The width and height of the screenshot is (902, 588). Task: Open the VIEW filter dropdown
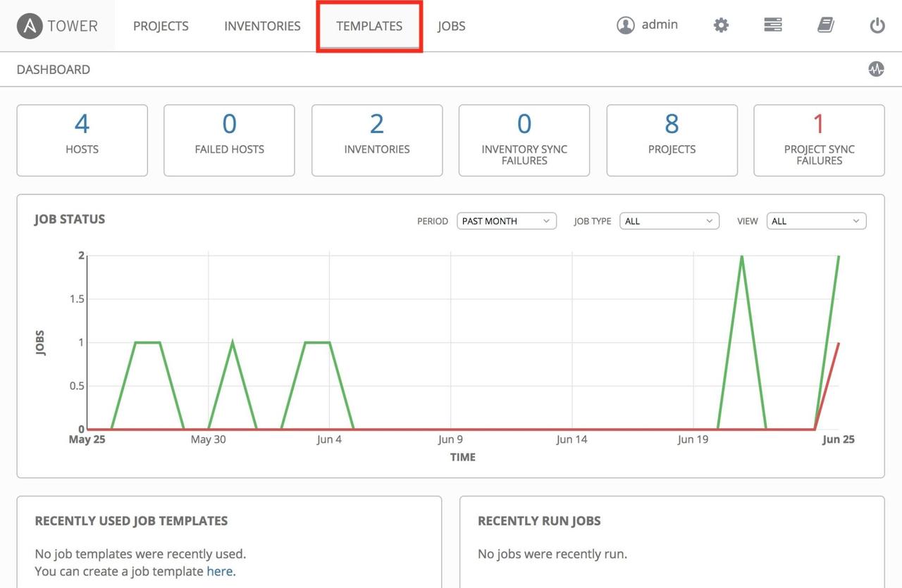(815, 220)
